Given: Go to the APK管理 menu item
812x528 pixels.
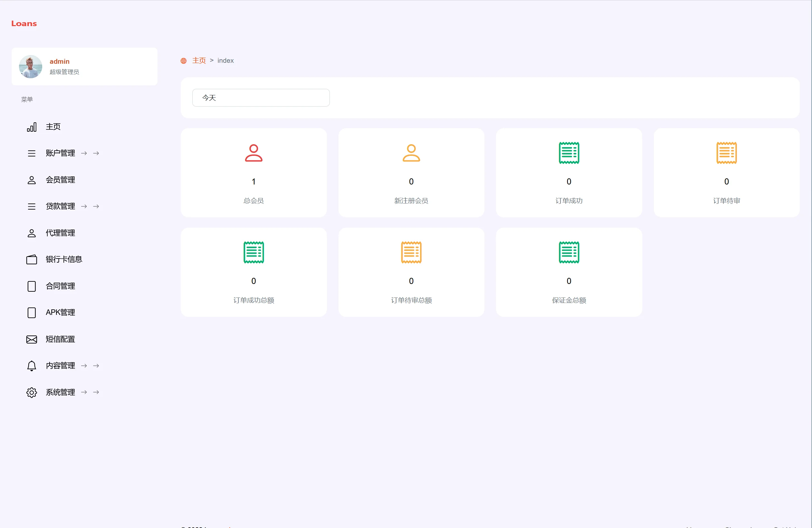Looking at the screenshot, I should pos(60,312).
